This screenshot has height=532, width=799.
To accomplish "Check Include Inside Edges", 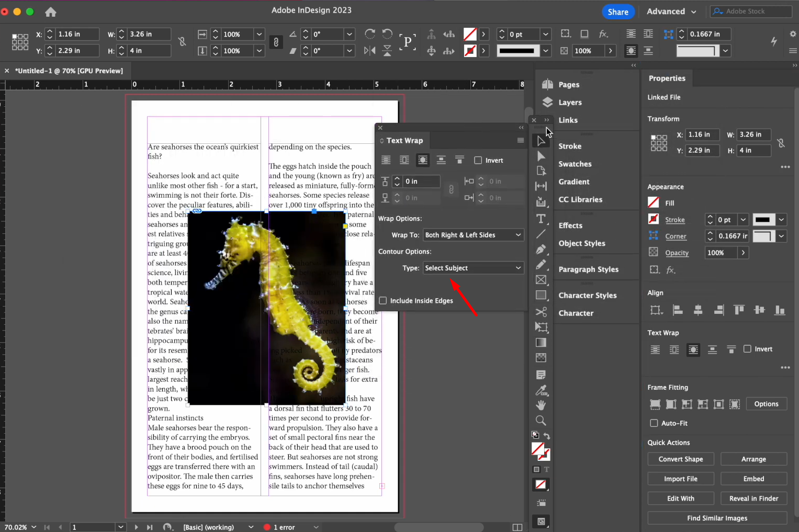I will pos(383,300).
